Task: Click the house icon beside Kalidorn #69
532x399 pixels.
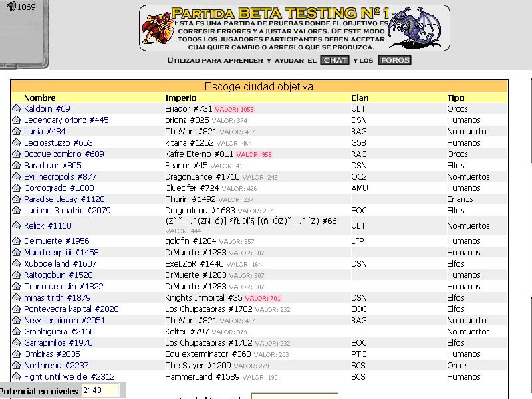Action: click(x=16, y=108)
